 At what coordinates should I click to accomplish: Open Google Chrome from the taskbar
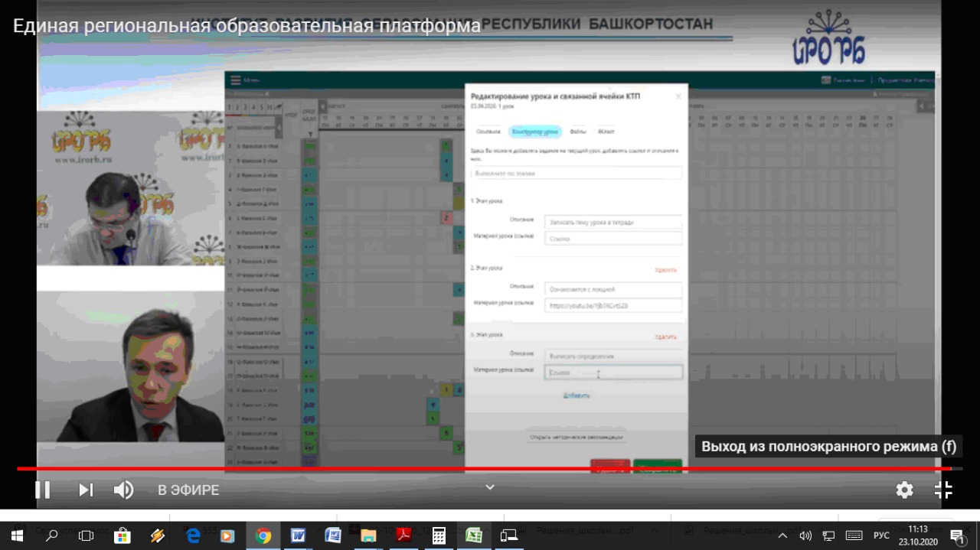263,535
